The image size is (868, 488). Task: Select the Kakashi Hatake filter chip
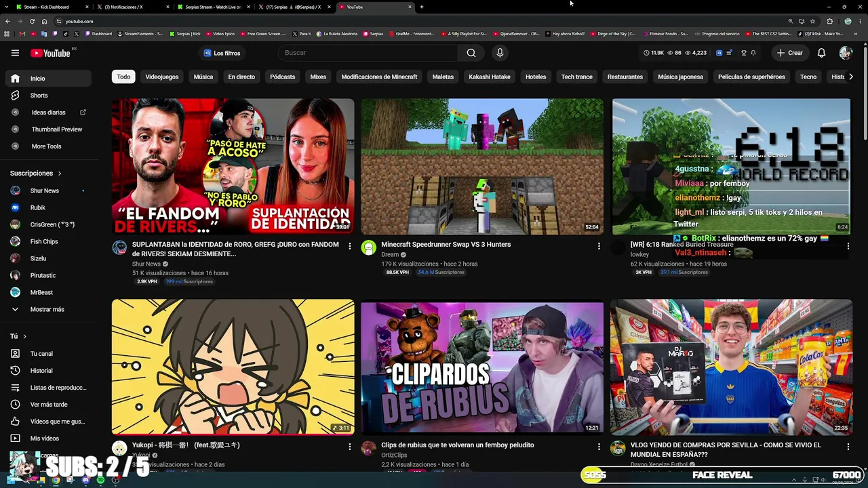pyautogui.click(x=490, y=77)
